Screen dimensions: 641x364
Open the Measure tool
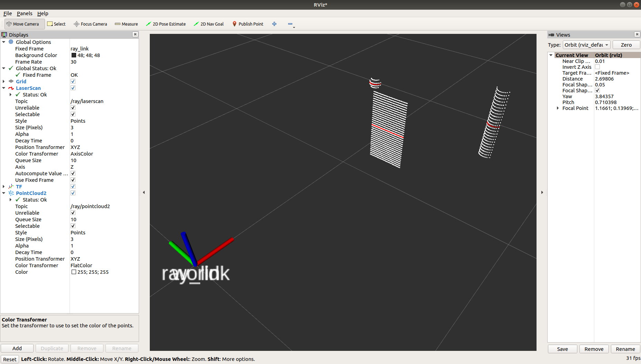(x=126, y=24)
